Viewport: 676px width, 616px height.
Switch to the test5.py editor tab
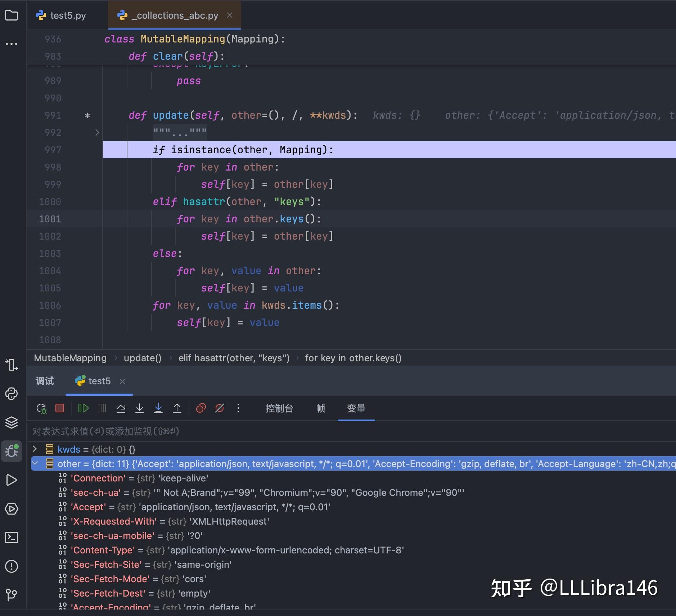tap(67, 15)
